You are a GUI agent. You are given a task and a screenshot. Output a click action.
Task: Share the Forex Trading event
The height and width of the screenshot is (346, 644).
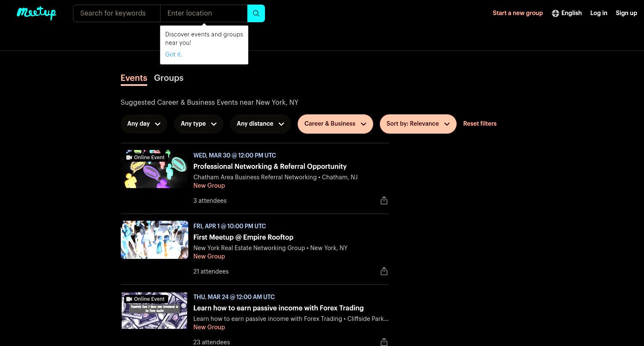[384, 342]
